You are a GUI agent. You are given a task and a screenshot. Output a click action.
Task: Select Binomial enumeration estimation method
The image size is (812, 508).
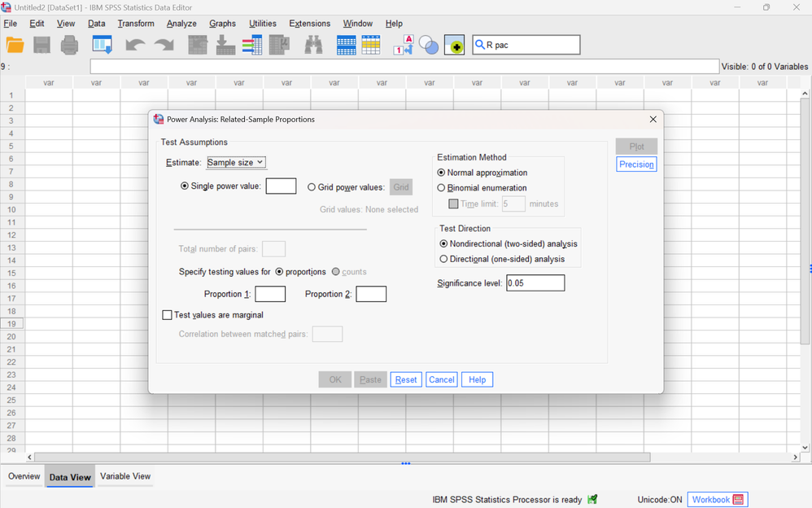click(x=441, y=187)
